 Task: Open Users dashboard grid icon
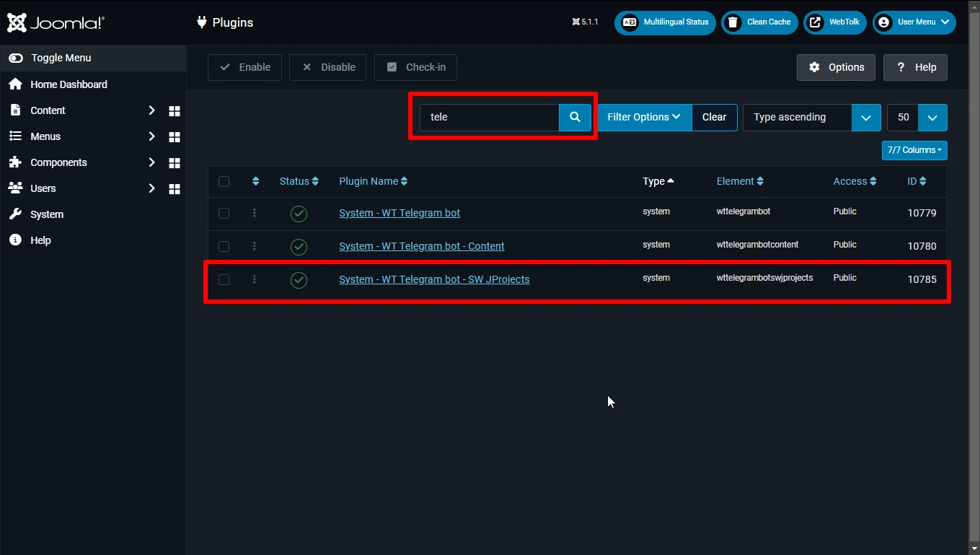click(174, 189)
